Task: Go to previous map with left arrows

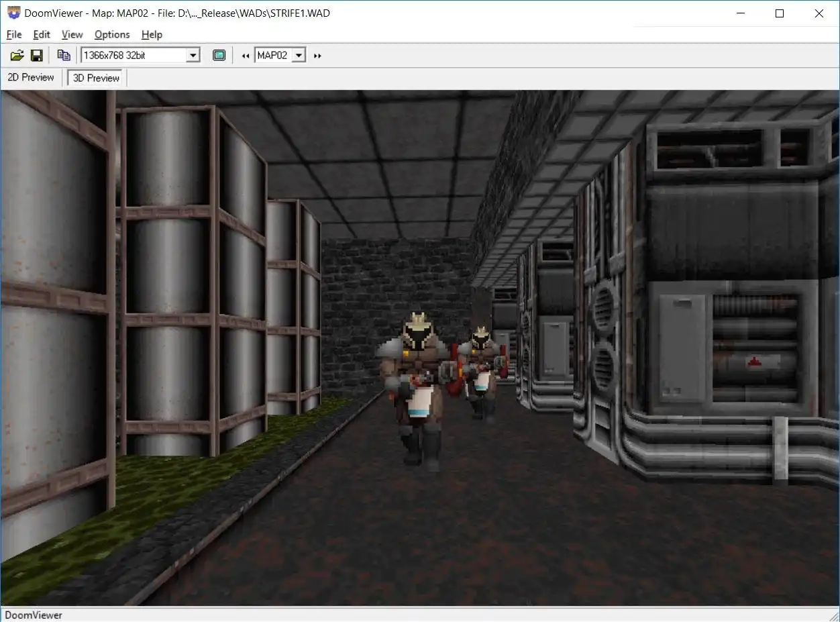Action: [246, 56]
